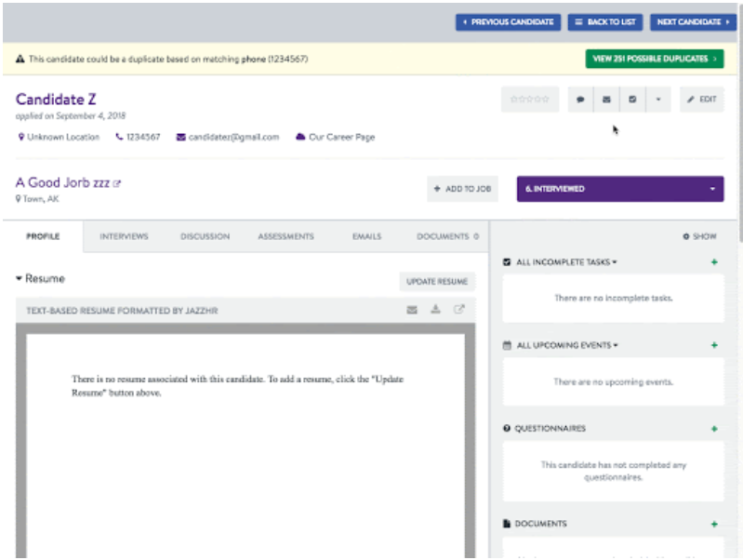Expand All Upcoming Events dropdown
This screenshot has width=743, height=560.
pyautogui.click(x=567, y=345)
